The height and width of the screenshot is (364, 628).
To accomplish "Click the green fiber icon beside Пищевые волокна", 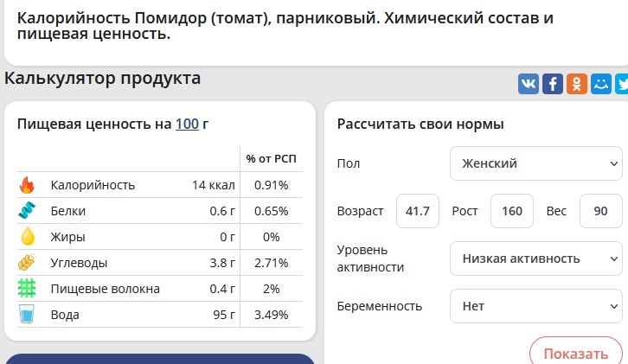I will pos(27,289).
